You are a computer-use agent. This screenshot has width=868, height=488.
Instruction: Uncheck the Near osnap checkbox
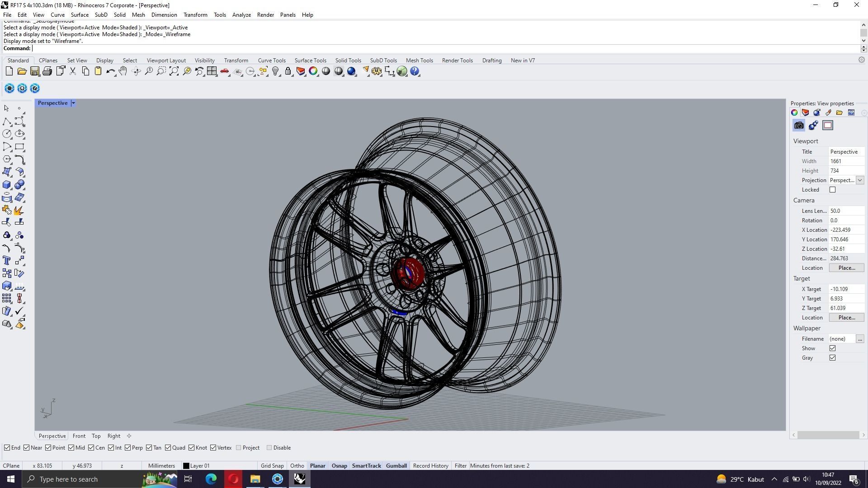(27, 448)
